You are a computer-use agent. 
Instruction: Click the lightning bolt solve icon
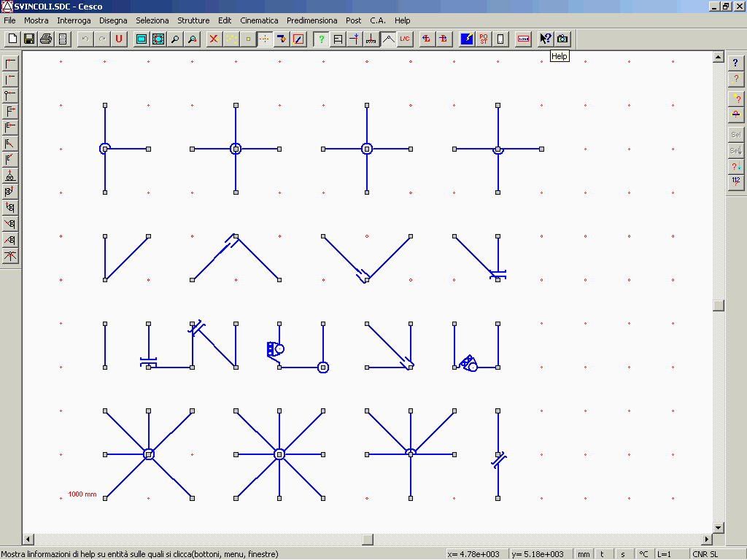467,39
